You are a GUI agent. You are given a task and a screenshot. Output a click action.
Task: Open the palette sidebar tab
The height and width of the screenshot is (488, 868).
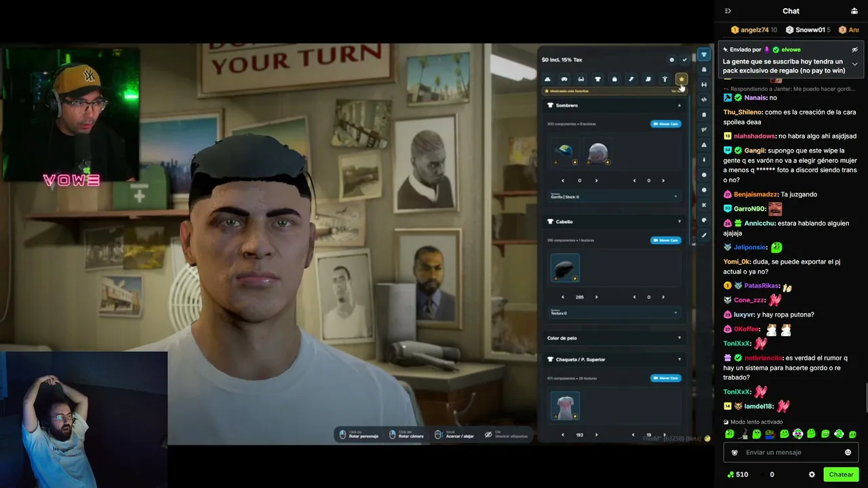pos(704,220)
